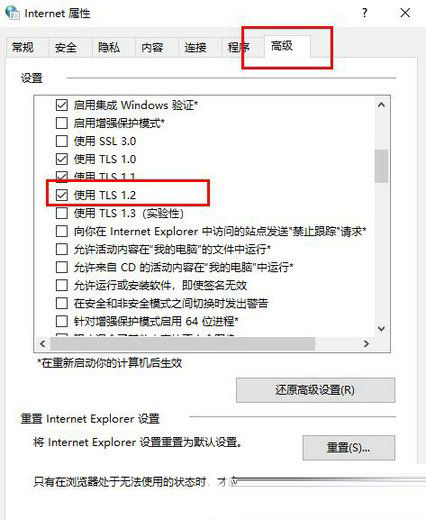Click the horizontal scrollbar right arrow
The height and width of the screenshot is (520, 426).
(366, 344)
